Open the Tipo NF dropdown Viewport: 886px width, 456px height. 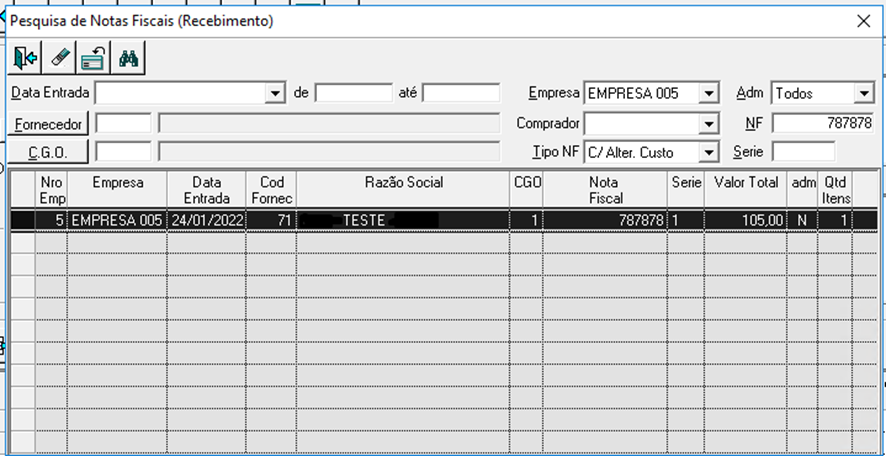tap(708, 152)
